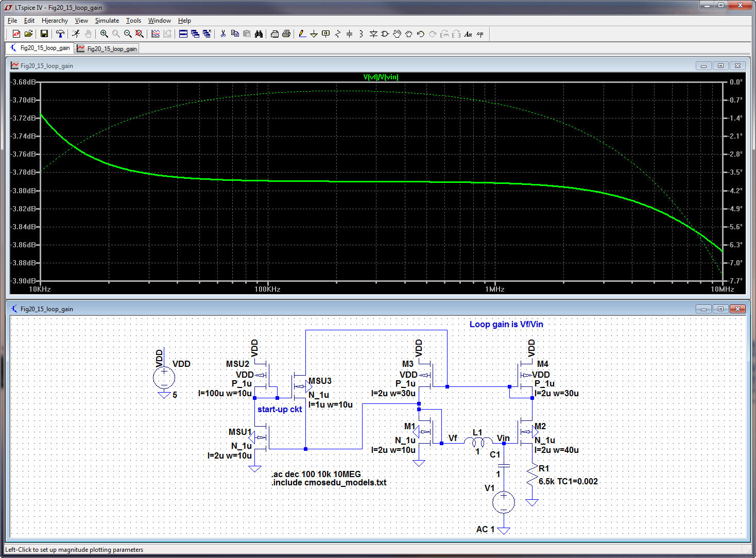
Task: Select the Place Ground tool
Action: [x=314, y=34]
